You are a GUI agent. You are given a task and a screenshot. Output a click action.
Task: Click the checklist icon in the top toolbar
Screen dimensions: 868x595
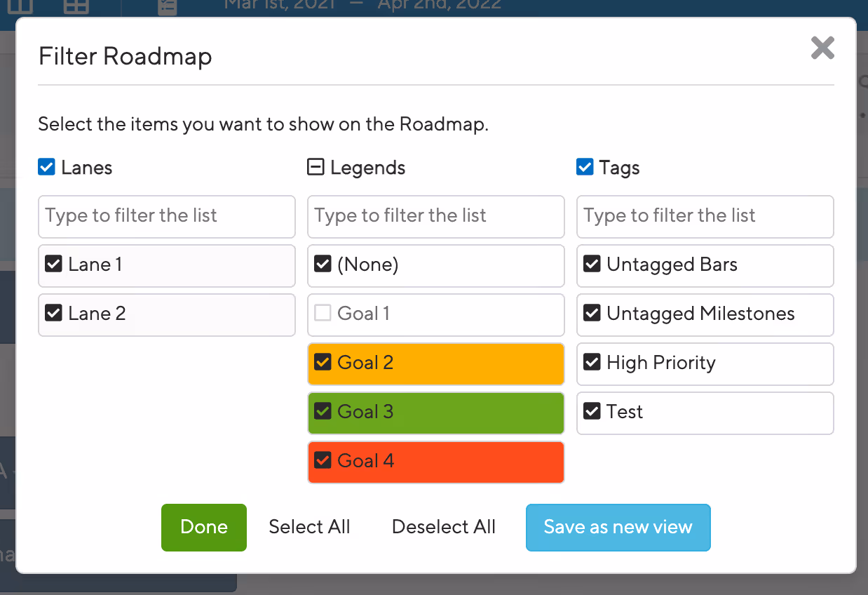[167, 7]
